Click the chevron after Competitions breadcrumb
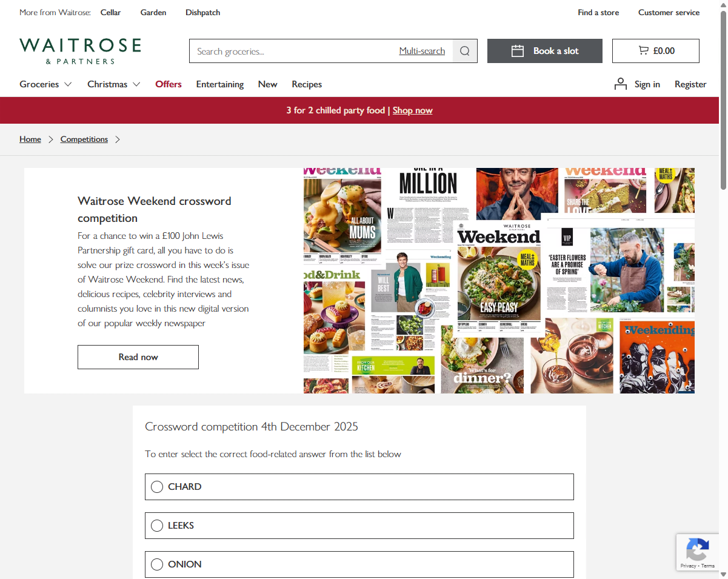 point(118,139)
